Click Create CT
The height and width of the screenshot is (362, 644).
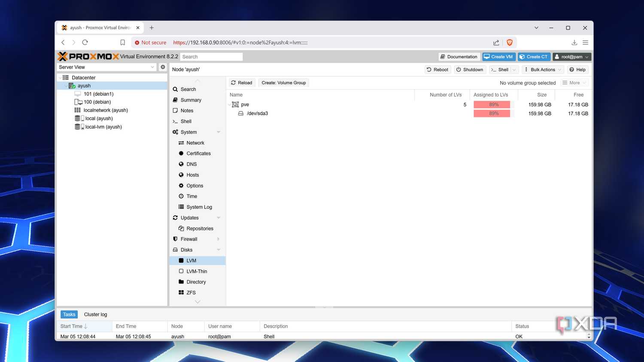pyautogui.click(x=534, y=57)
